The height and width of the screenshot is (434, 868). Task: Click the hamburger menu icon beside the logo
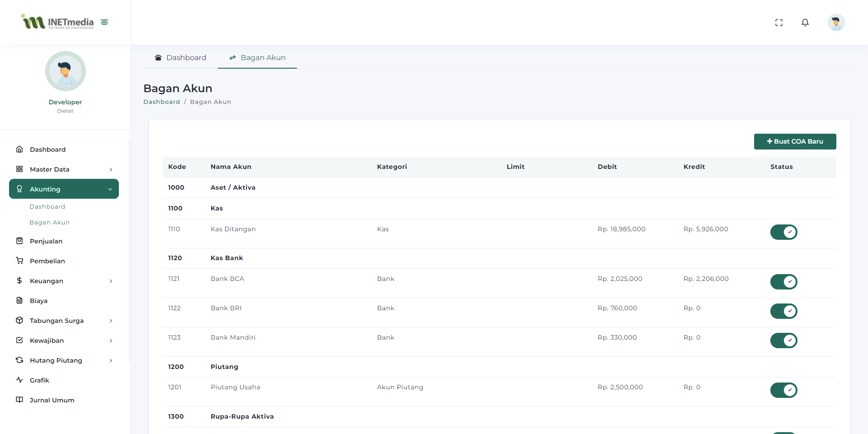tap(104, 22)
